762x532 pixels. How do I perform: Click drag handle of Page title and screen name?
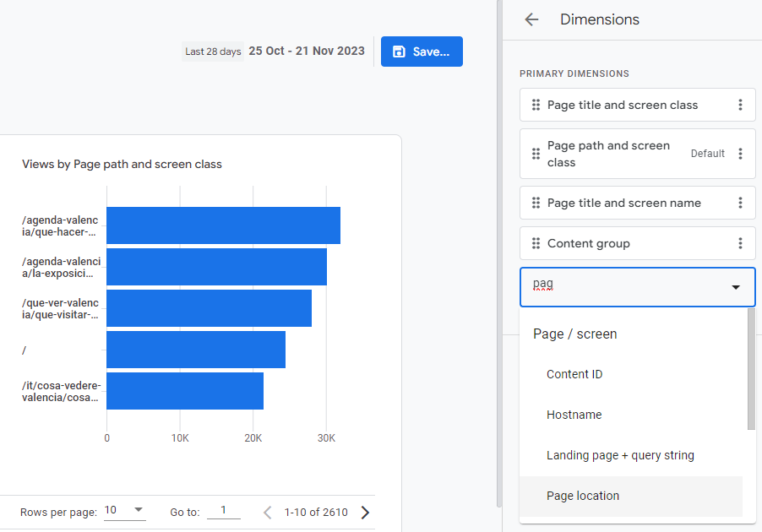[x=536, y=204]
